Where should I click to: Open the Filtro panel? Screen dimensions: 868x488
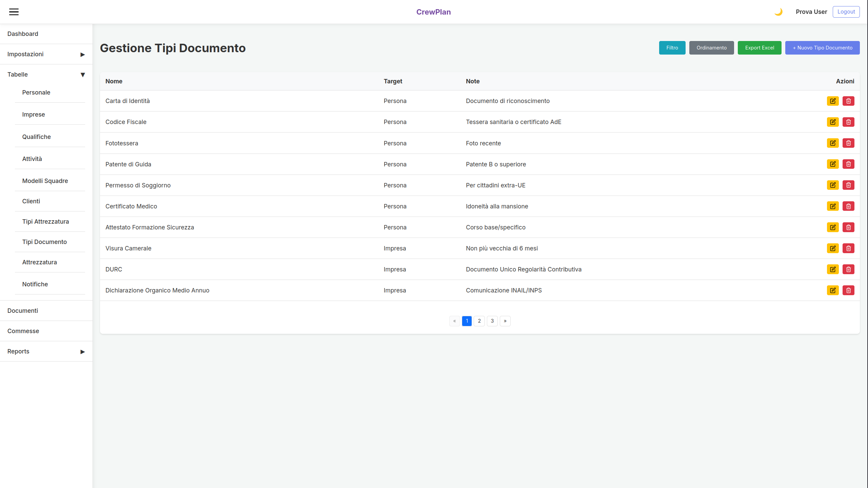pos(672,48)
